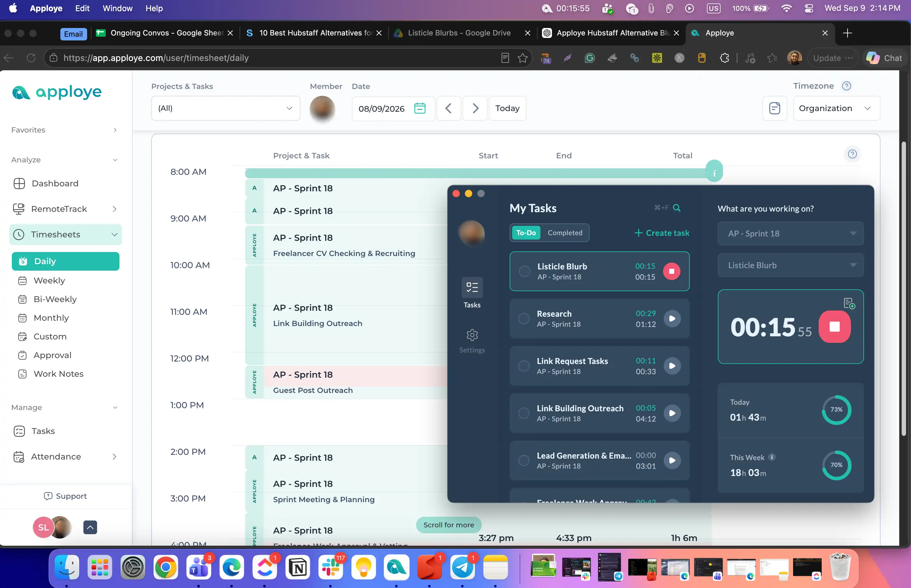Open the Organization timezone dropdown
This screenshot has width=911, height=588.
pos(837,109)
